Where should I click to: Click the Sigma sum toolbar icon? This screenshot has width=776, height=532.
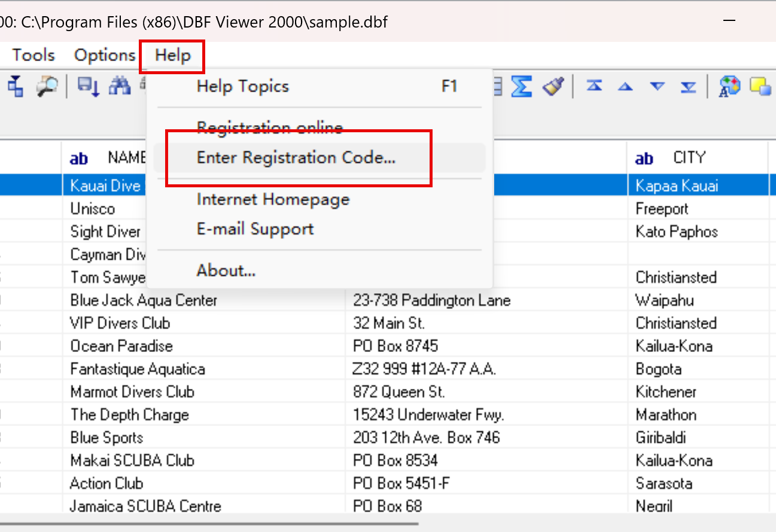click(522, 87)
